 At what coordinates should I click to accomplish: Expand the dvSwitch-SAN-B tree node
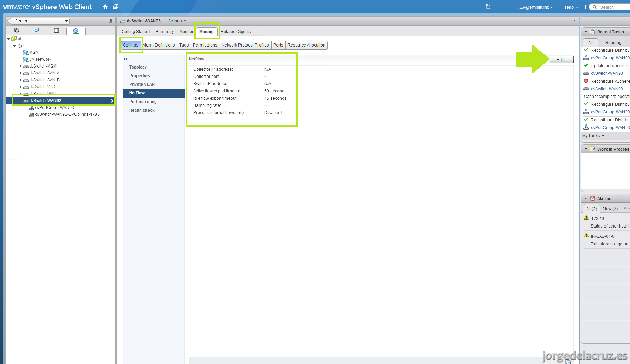pos(20,80)
